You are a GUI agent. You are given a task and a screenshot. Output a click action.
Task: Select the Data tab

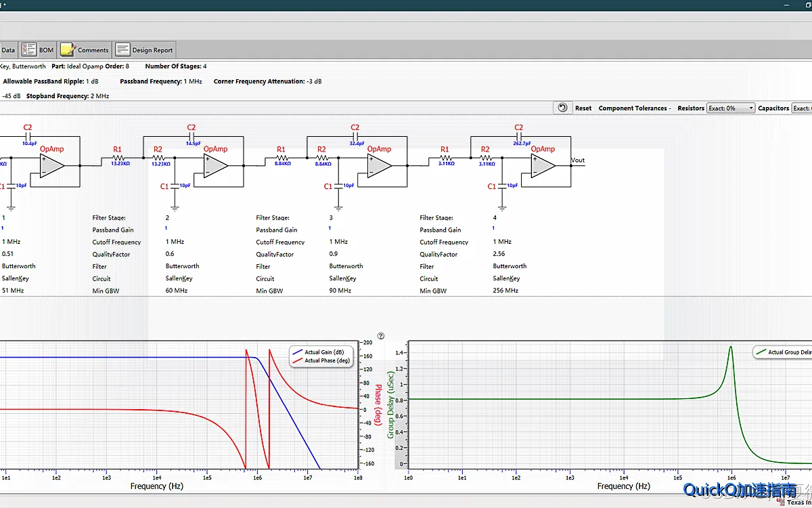click(8, 49)
